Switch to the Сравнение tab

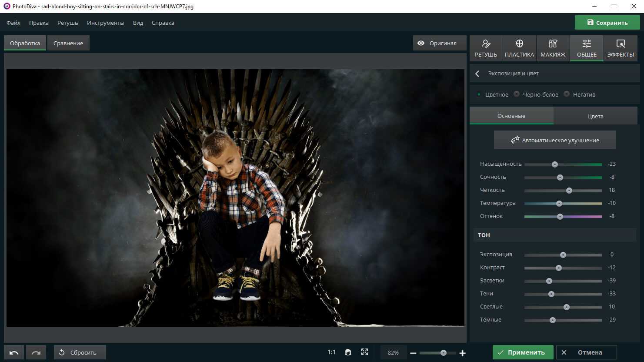tap(68, 43)
